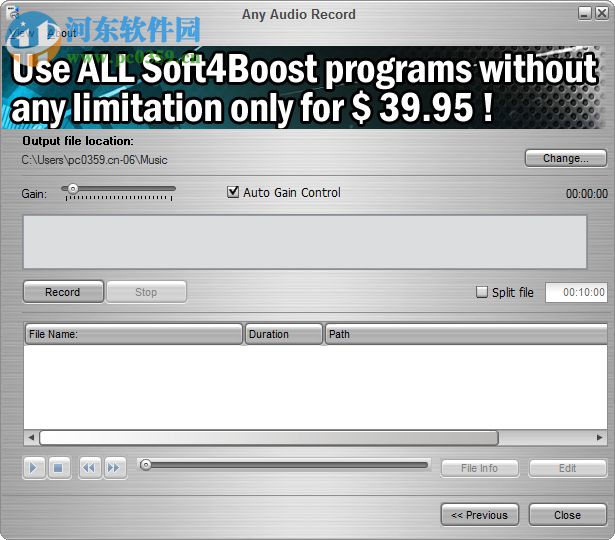Click the left arrow of the horizontal scrollbar
The width and height of the screenshot is (615, 540).
(x=31, y=437)
